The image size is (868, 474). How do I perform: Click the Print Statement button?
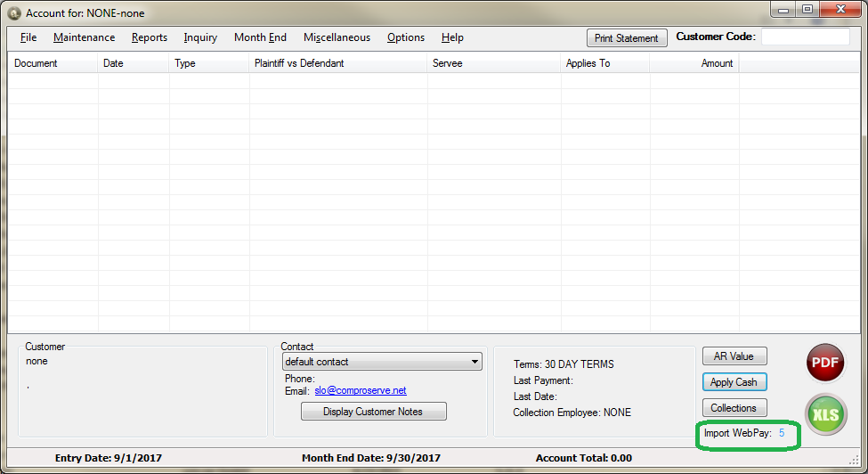(627, 37)
